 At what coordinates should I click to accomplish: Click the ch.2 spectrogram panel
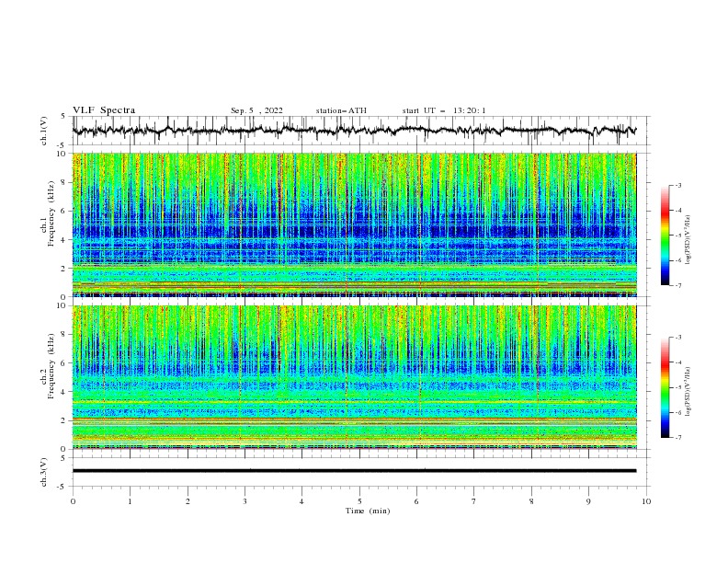pos(354,377)
